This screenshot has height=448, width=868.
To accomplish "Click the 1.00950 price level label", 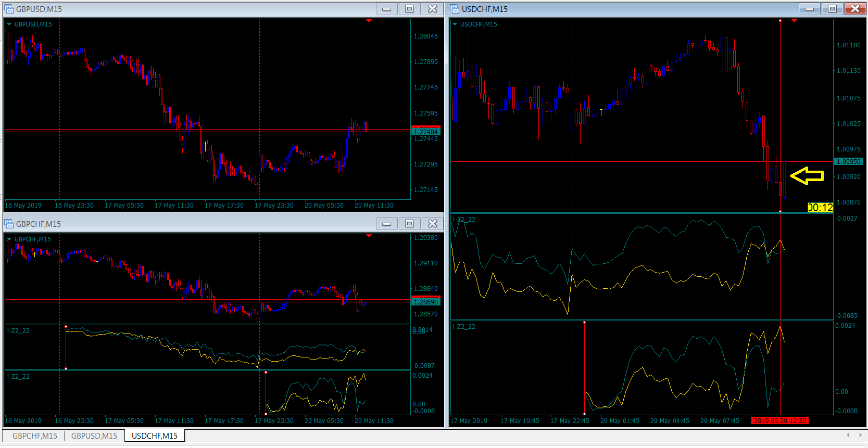I will point(849,162).
